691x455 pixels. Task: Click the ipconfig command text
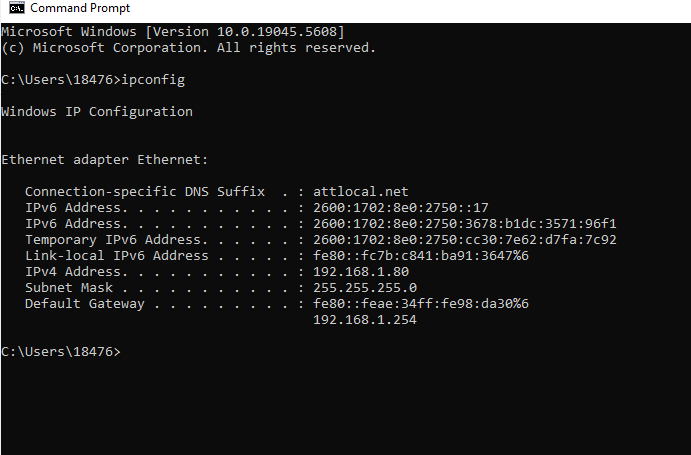[153, 80]
